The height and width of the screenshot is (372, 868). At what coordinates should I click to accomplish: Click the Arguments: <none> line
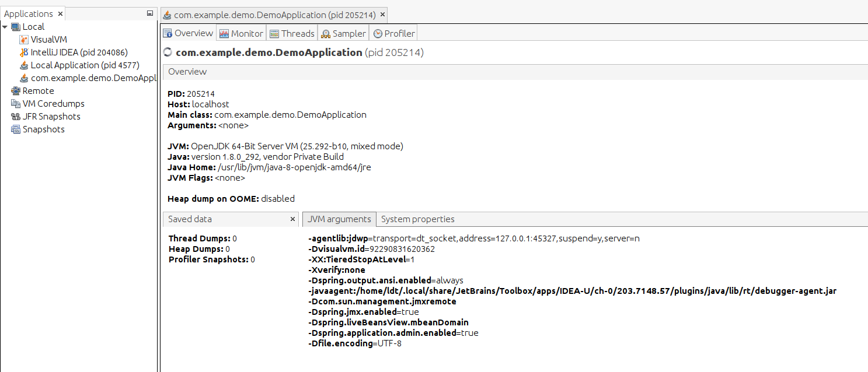click(x=208, y=125)
